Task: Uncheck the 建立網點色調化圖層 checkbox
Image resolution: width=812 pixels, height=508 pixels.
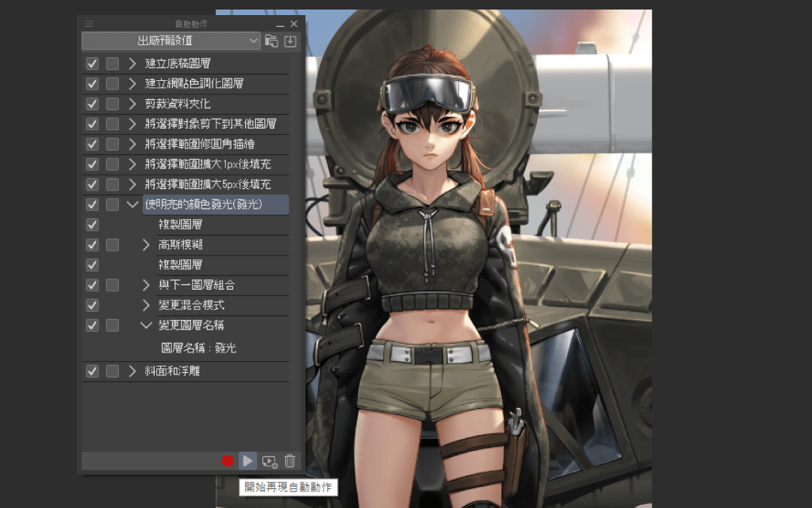Action: tap(91, 83)
